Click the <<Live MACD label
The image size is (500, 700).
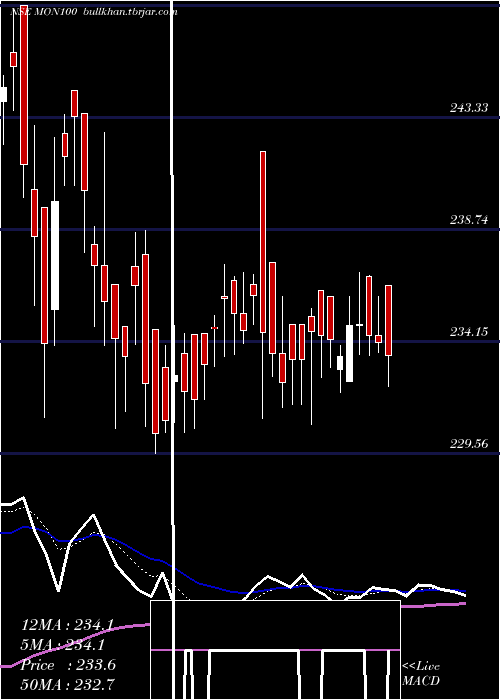coord(421,673)
